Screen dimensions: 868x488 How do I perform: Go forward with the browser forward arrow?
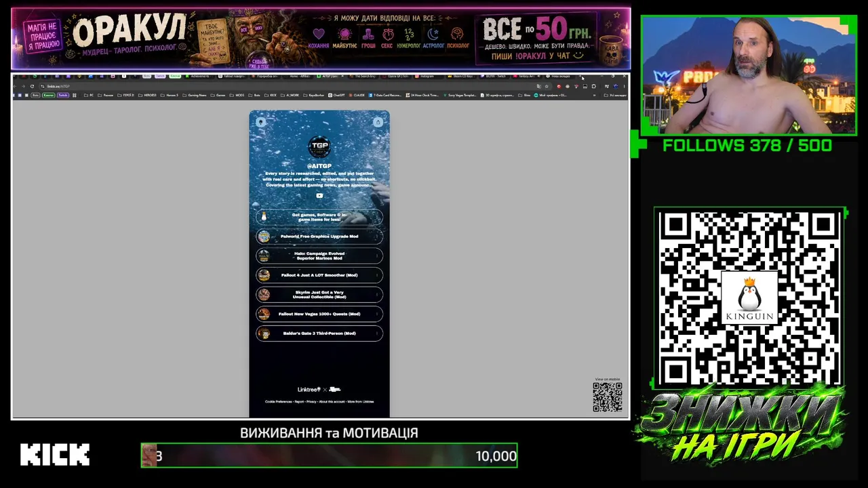[24, 86]
